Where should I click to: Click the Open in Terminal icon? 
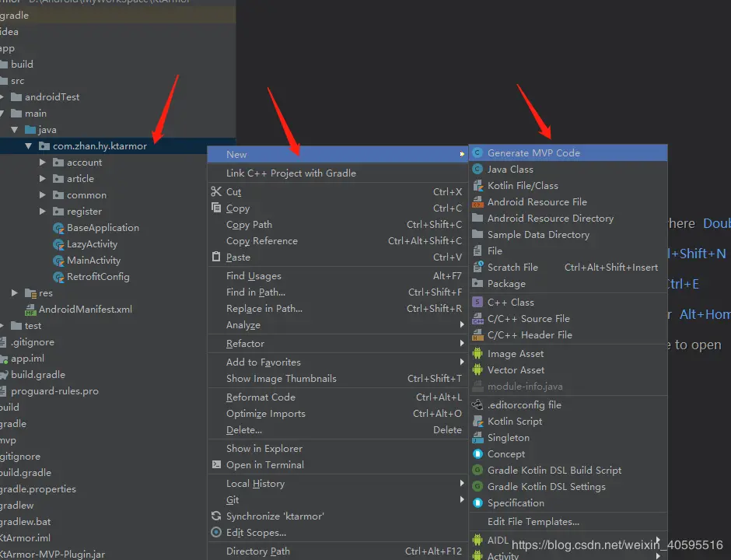click(x=216, y=464)
